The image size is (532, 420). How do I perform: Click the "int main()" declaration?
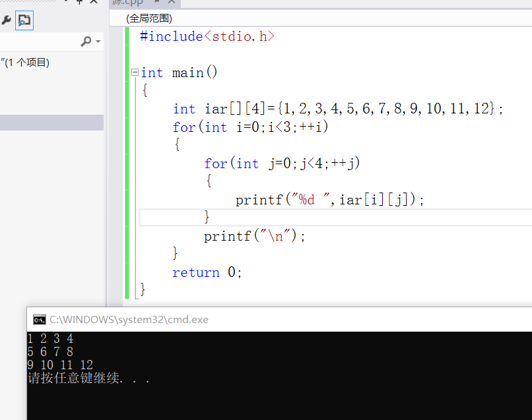click(x=179, y=73)
